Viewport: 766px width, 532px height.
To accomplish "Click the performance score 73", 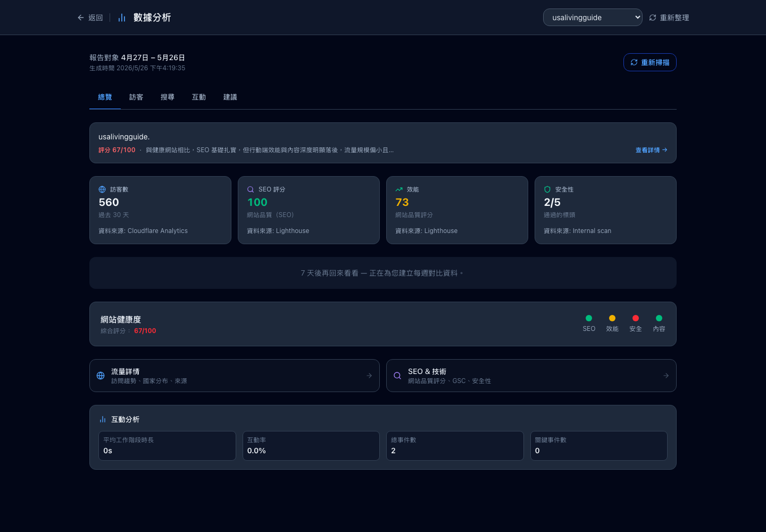I will pos(402,202).
